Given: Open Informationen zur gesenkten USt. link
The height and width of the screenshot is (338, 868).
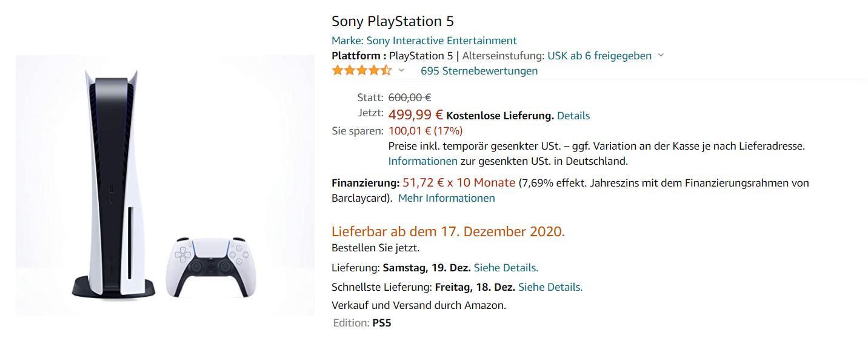Looking at the screenshot, I should click(x=423, y=161).
